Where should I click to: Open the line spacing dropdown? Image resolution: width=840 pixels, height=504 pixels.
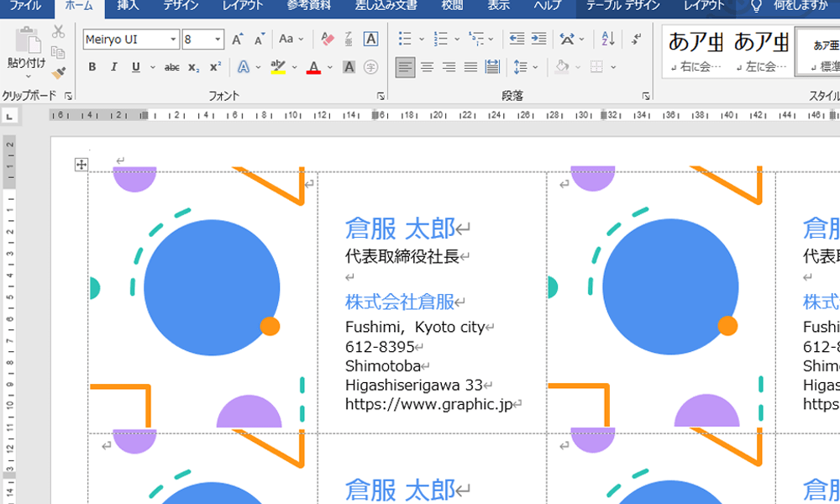tap(522, 67)
